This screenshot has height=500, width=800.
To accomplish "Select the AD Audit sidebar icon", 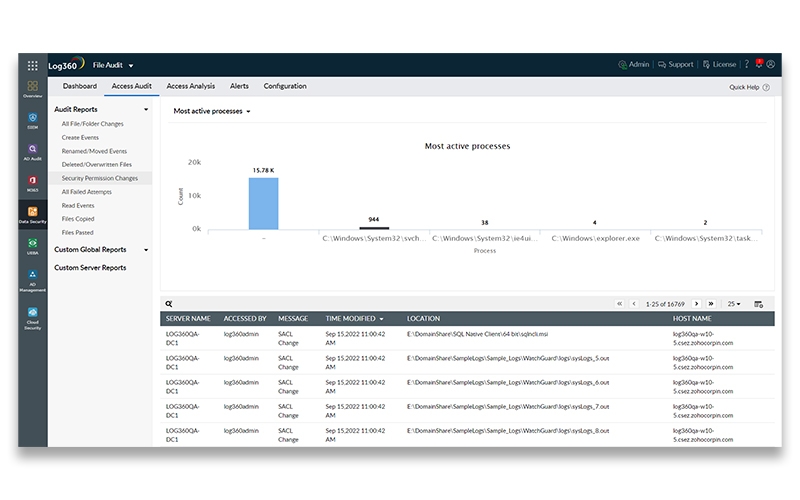I will [33, 150].
